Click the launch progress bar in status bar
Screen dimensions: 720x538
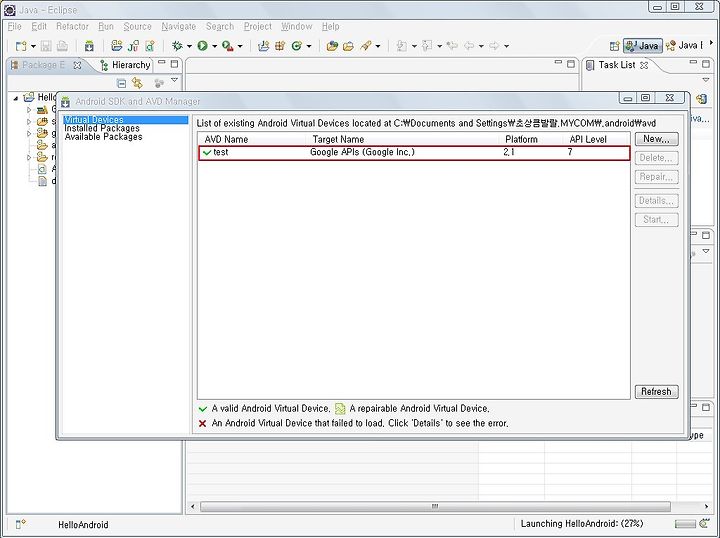click(685, 524)
